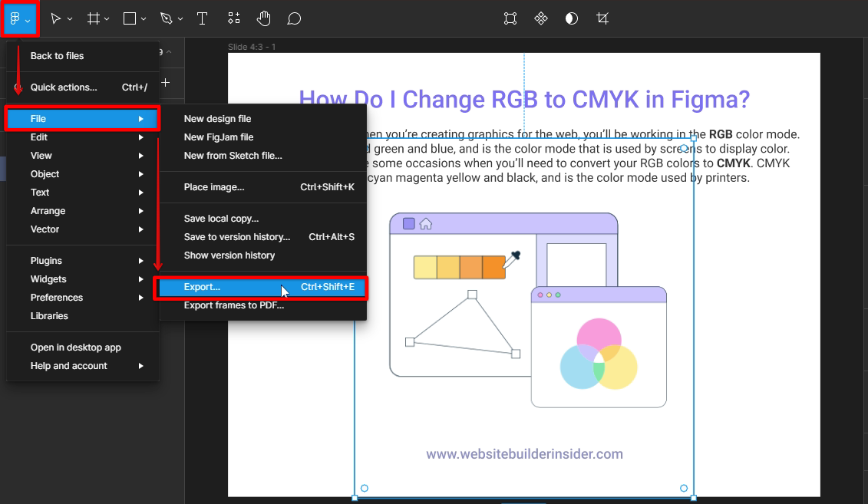Screen dimensions: 868x504
Task: Choose Show version history
Action: [263, 255]
